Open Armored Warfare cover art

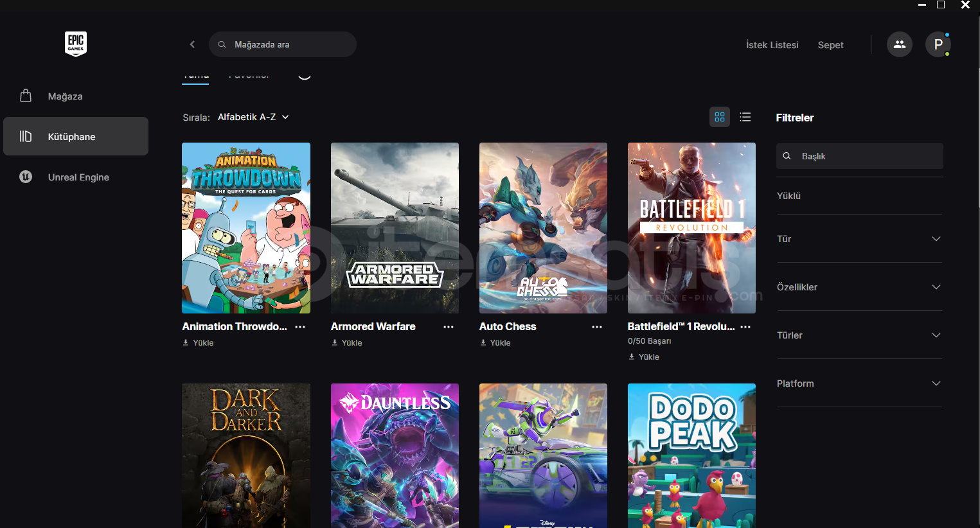click(395, 228)
